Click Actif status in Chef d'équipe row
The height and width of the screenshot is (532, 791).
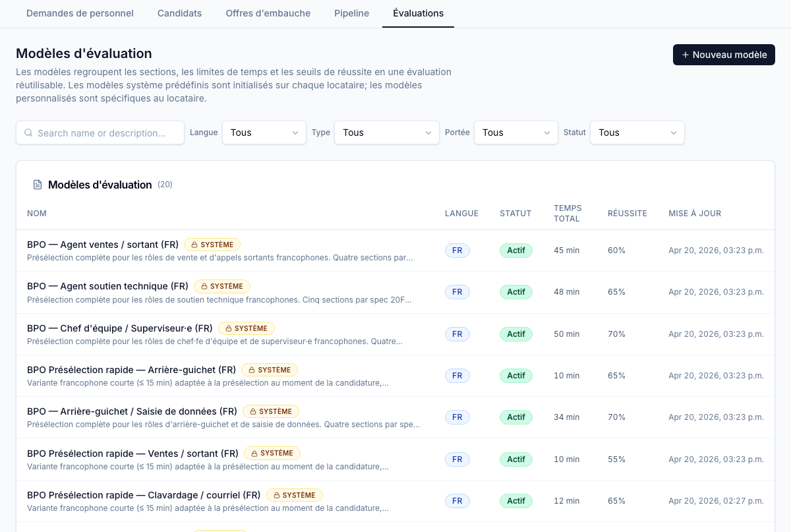pos(516,334)
